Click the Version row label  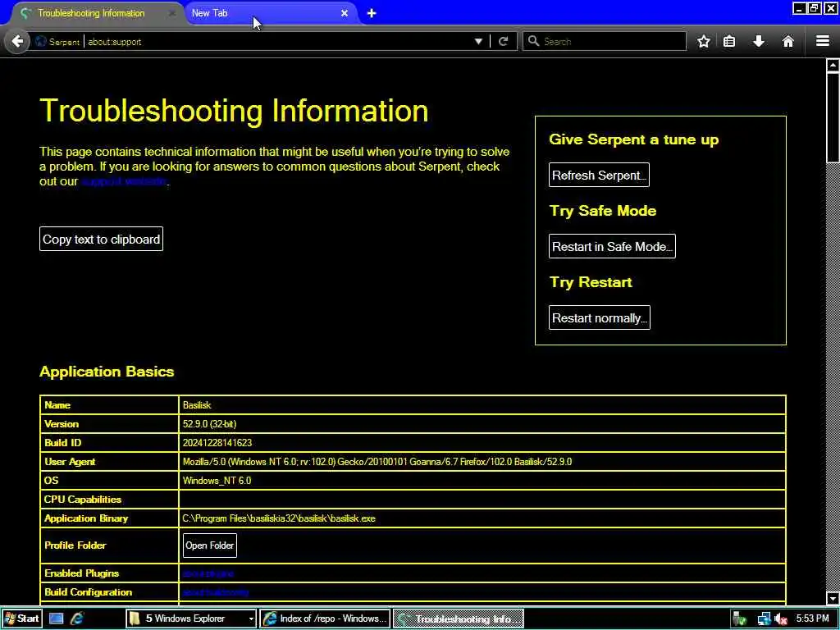click(x=61, y=424)
